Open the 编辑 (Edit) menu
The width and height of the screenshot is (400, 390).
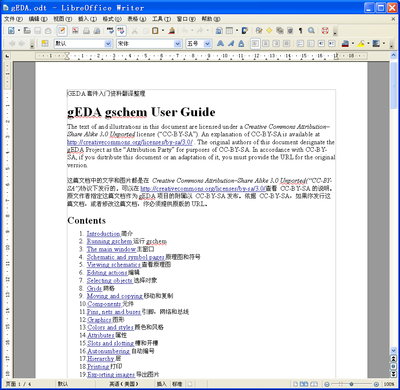(38, 19)
